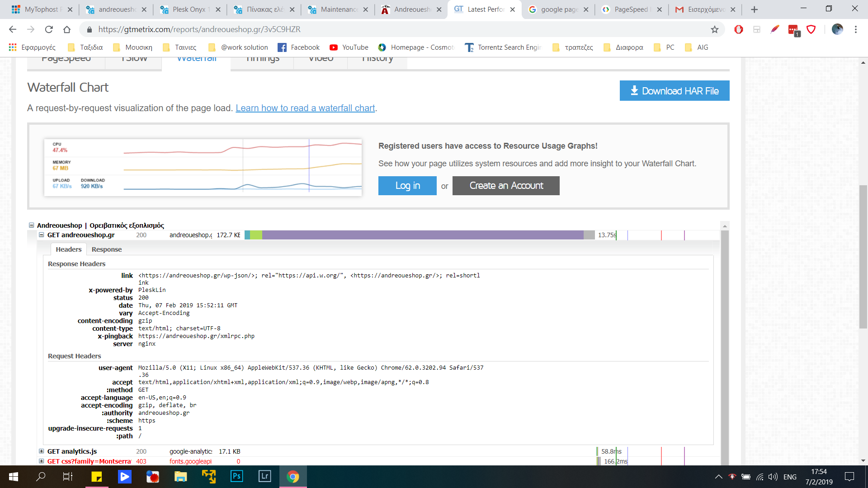Open Wi-Fi network tray icon
This screenshot has height=488, width=868.
coord(759,477)
